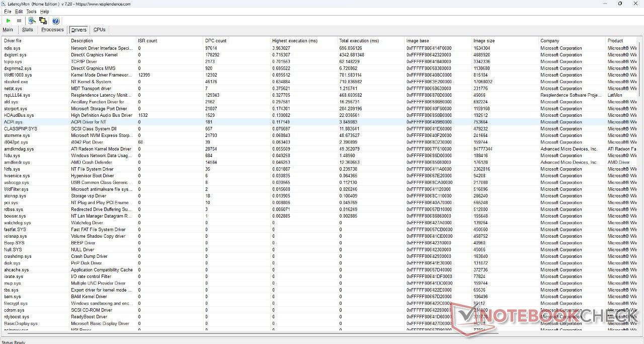This screenshot has width=644, height=344.
Task: Click the overlapping yellow windows toolbar icon
Action: coord(43,21)
